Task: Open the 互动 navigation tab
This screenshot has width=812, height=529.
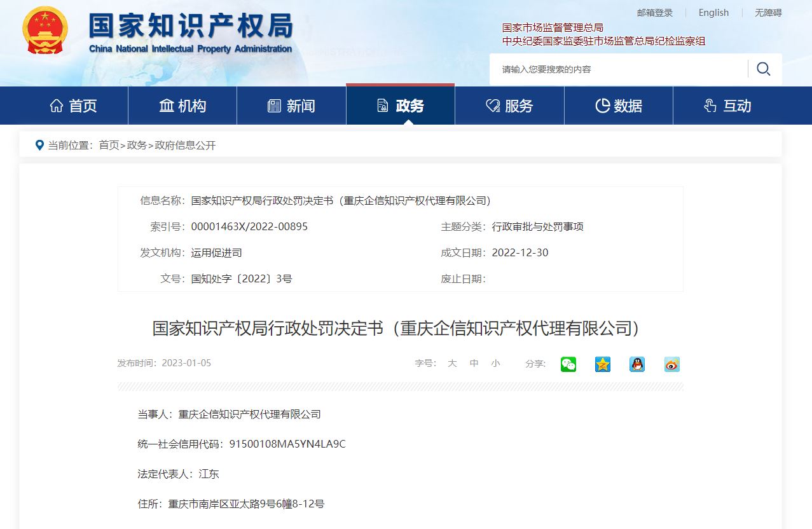Action: [x=727, y=106]
